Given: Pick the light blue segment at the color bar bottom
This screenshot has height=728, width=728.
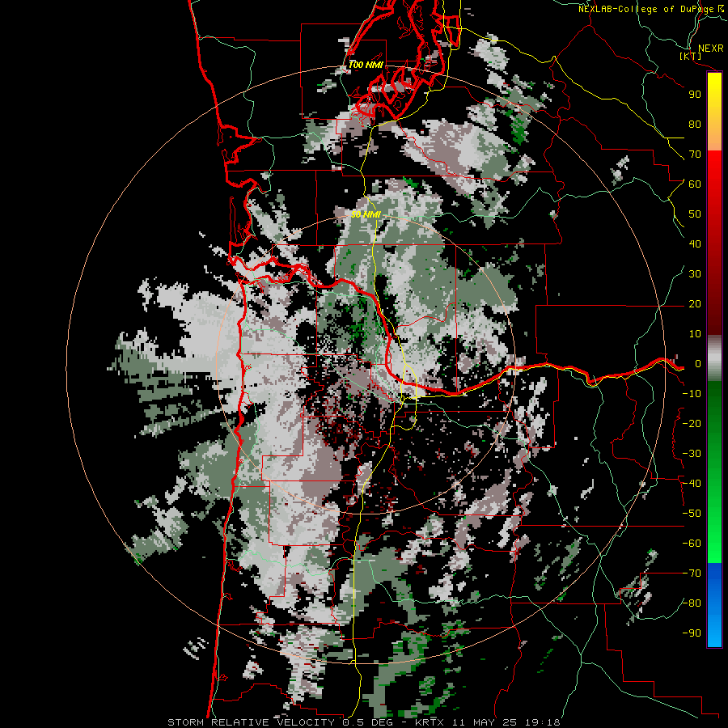Looking at the screenshot, I should click(x=714, y=629).
